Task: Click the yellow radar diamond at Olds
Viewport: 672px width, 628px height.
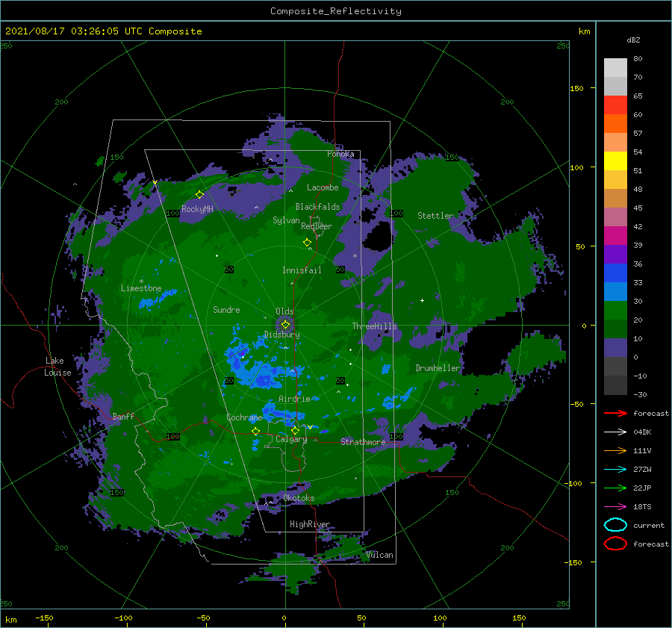Action: tap(285, 325)
